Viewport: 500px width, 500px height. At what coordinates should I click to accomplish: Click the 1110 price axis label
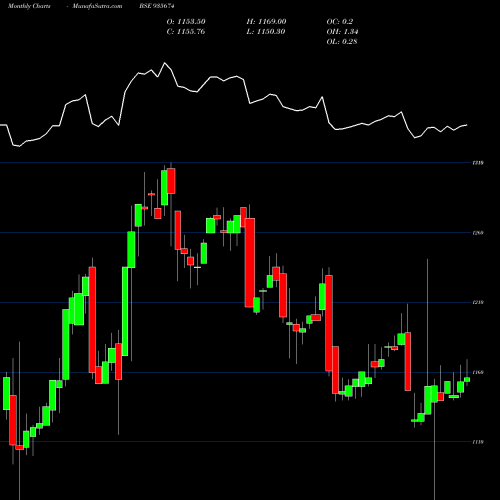coord(478,442)
